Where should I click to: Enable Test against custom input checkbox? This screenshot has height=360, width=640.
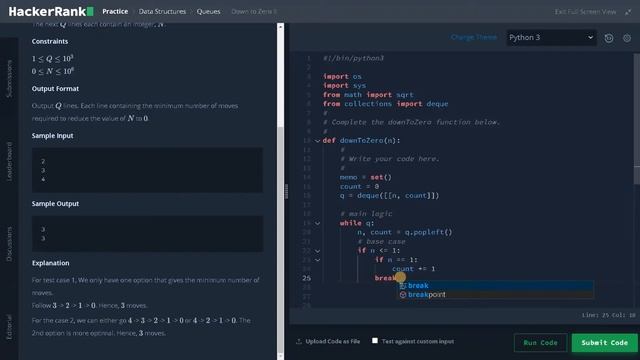point(375,340)
